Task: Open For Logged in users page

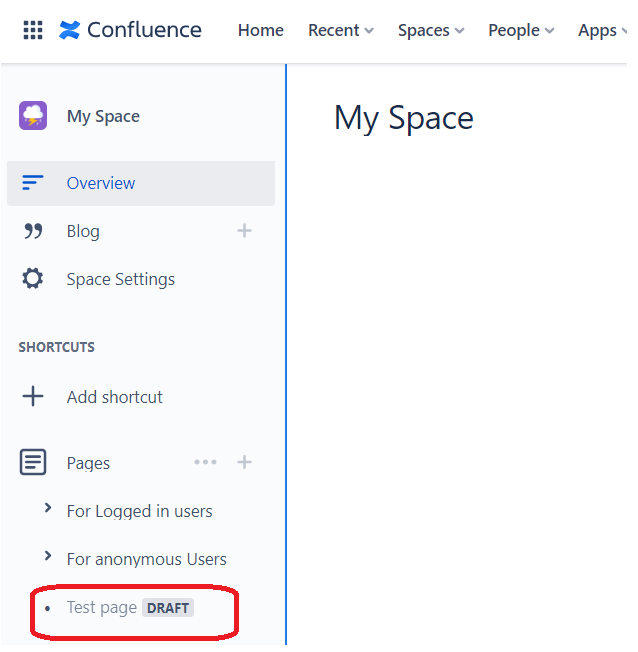Action: tap(139, 511)
